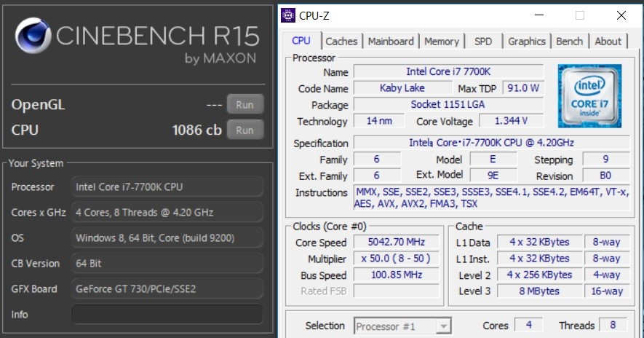Click the Cores x GHz field
The width and height of the screenshot is (644, 338).
(167, 212)
